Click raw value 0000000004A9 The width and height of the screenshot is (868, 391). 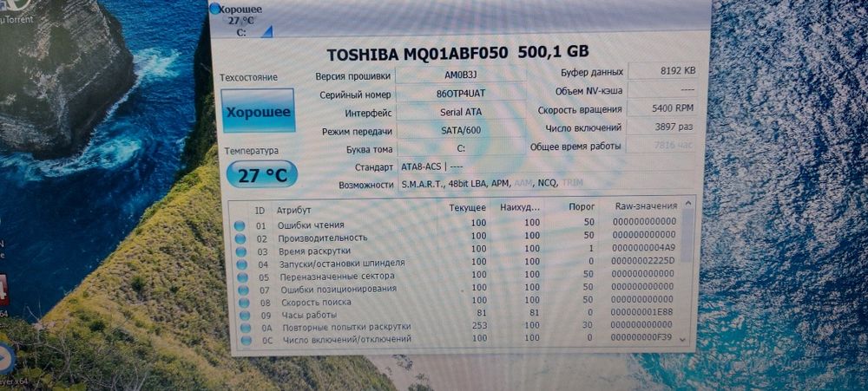(x=644, y=247)
